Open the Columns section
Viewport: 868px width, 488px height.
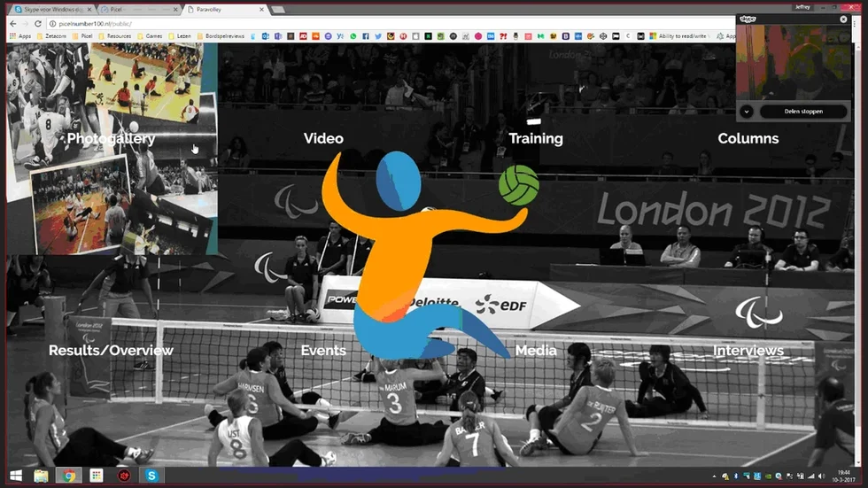pos(748,138)
